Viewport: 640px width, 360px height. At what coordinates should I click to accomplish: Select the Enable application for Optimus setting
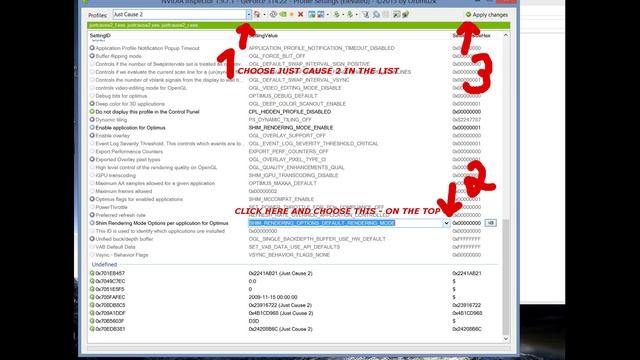click(x=130, y=128)
